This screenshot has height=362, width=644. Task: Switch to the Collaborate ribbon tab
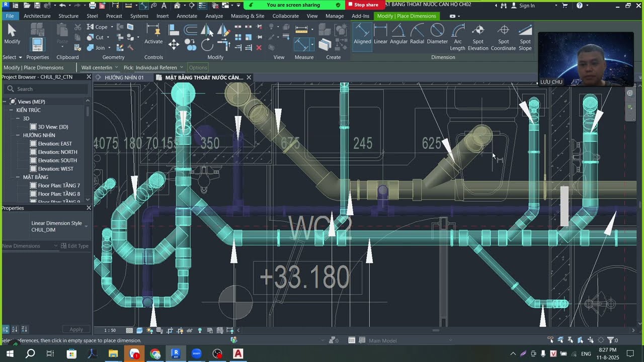[x=285, y=16]
